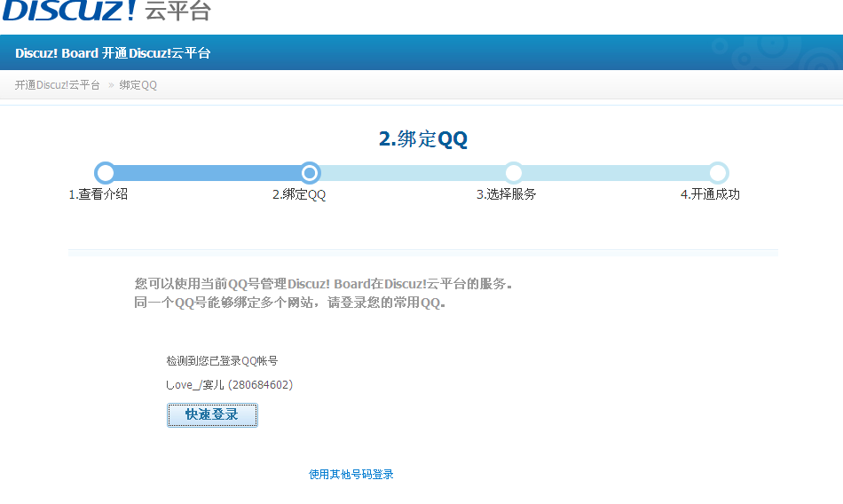
Task: Click the step 1 circle marker
Action: [105, 173]
